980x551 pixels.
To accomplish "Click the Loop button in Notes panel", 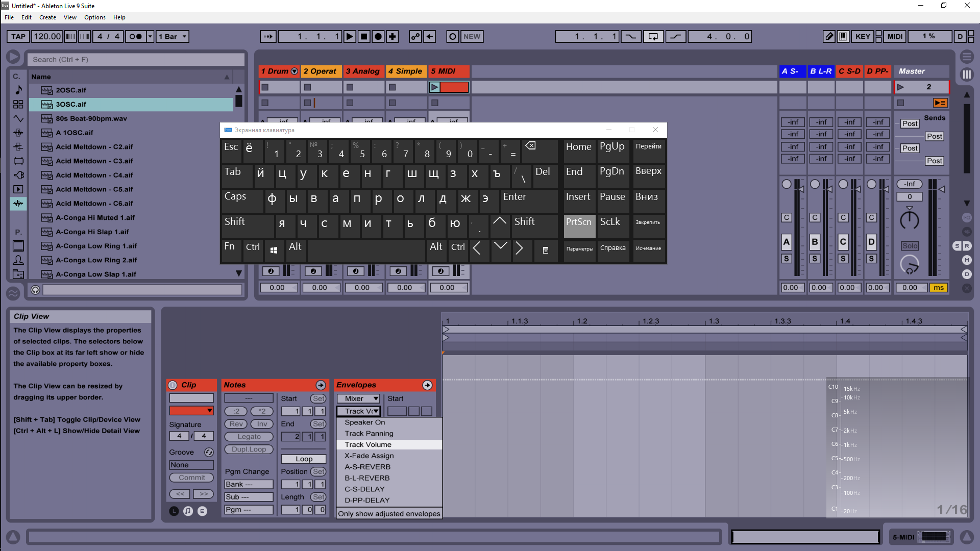I will tap(303, 458).
